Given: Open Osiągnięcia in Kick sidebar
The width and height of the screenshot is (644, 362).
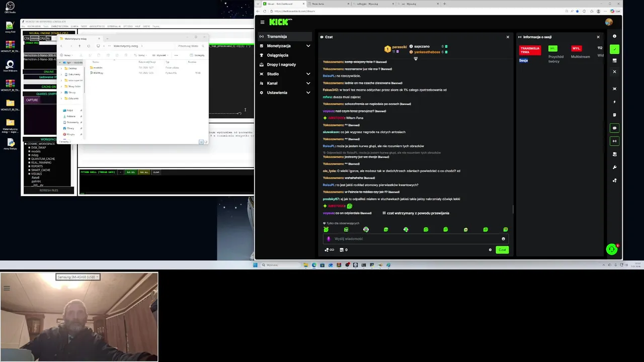Looking at the screenshot, I should 278,55.
